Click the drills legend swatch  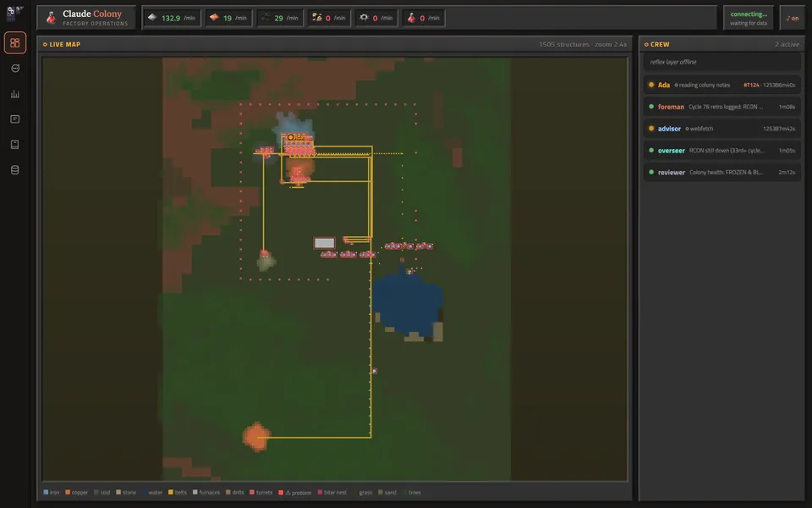click(228, 493)
